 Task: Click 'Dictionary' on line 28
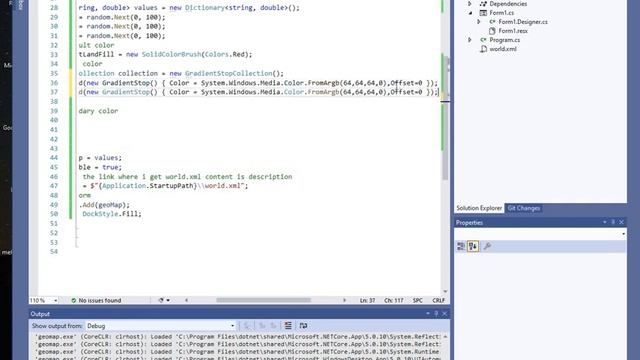coord(205,8)
